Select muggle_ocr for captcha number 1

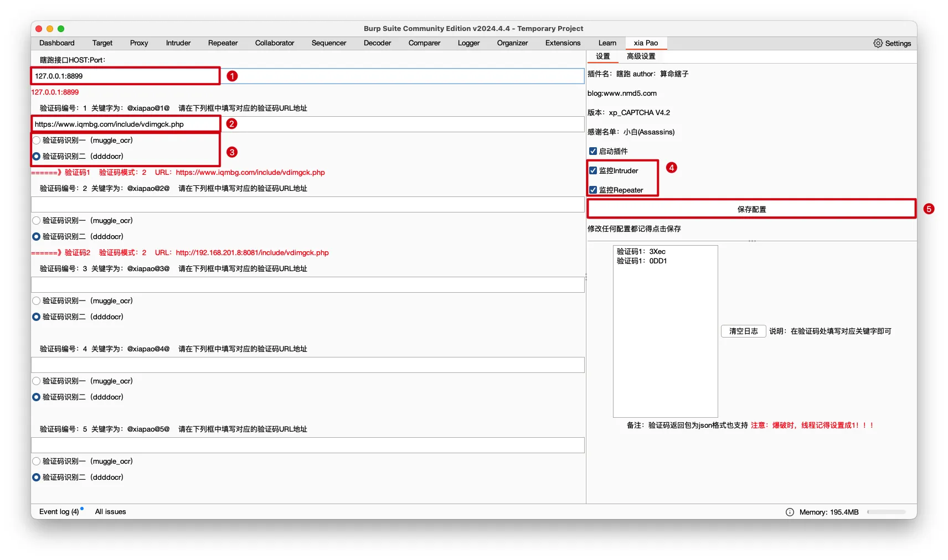(x=37, y=141)
